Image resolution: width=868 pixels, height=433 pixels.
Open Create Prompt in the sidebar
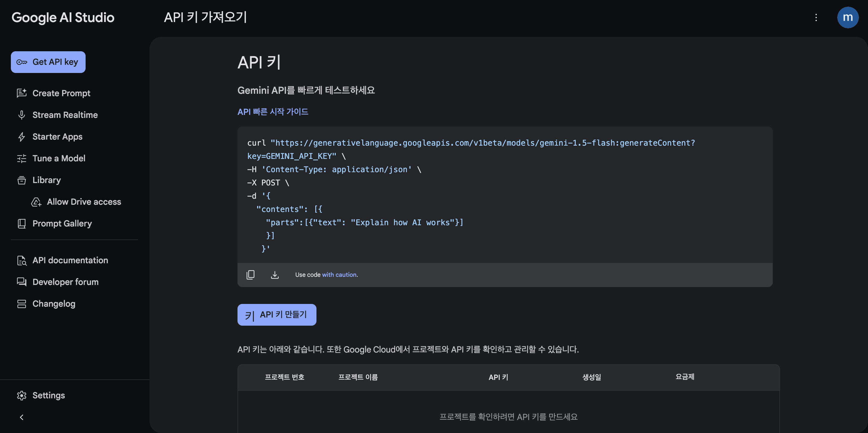[61, 93]
